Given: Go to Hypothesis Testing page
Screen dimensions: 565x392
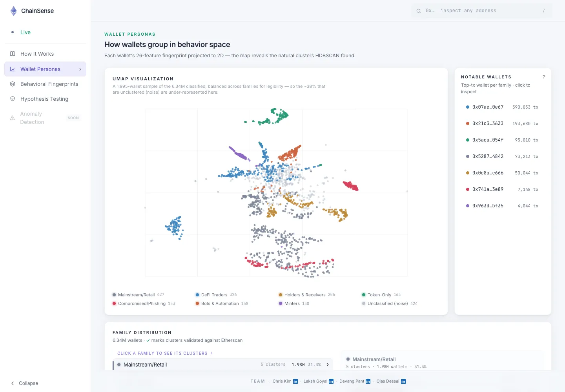Looking at the screenshot, I should coord(45,99).
